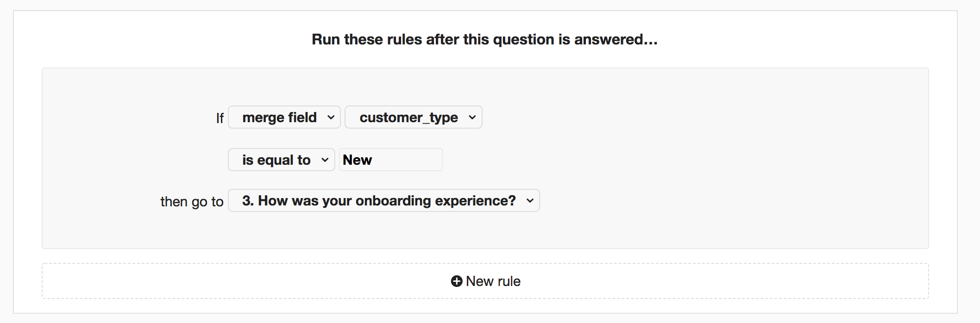The image size is (980, 323).
Task: Click the chevron arrow on merge field dropdown
Action: pos(331,118)
